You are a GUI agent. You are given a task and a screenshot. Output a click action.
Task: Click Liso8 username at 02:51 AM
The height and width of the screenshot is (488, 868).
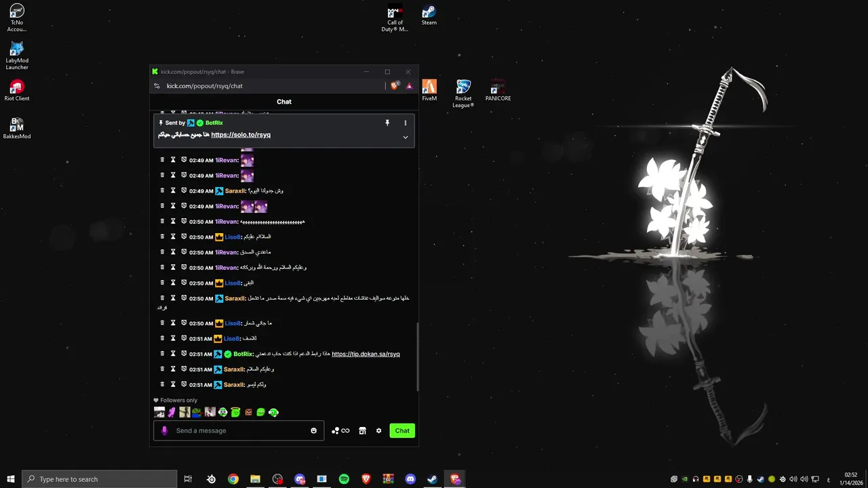(x=232, y=338)
